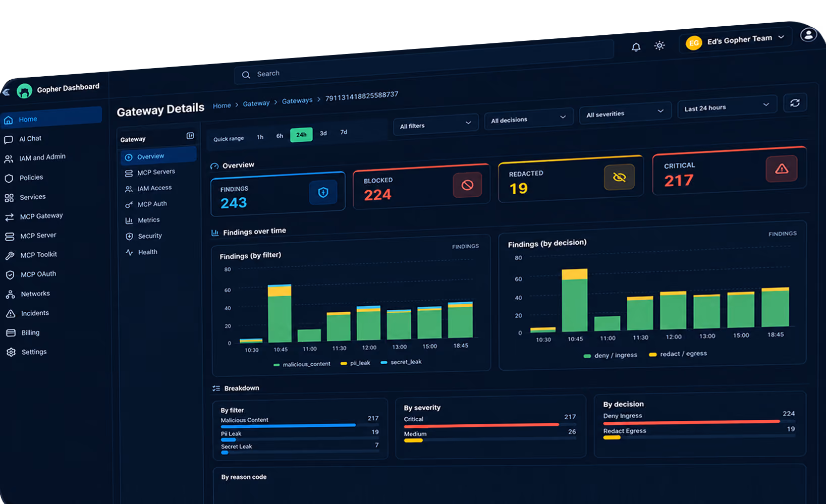Screen dimensions: 826x504
Task: Open the Last 24 hours dropdown
Action: [727, 106]
